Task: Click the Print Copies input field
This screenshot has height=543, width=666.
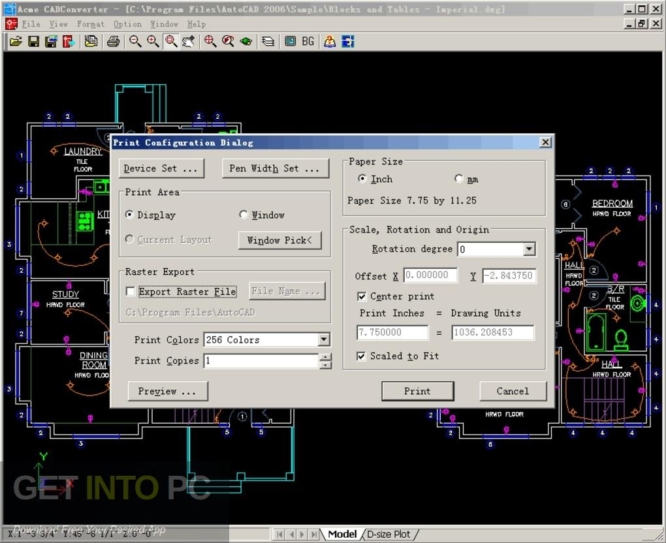Action: pos(261,361)
